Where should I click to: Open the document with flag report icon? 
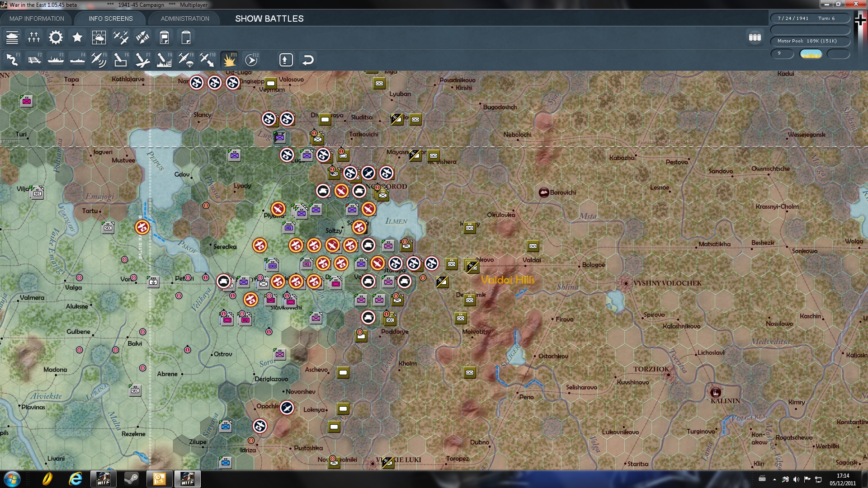[164, 38]
